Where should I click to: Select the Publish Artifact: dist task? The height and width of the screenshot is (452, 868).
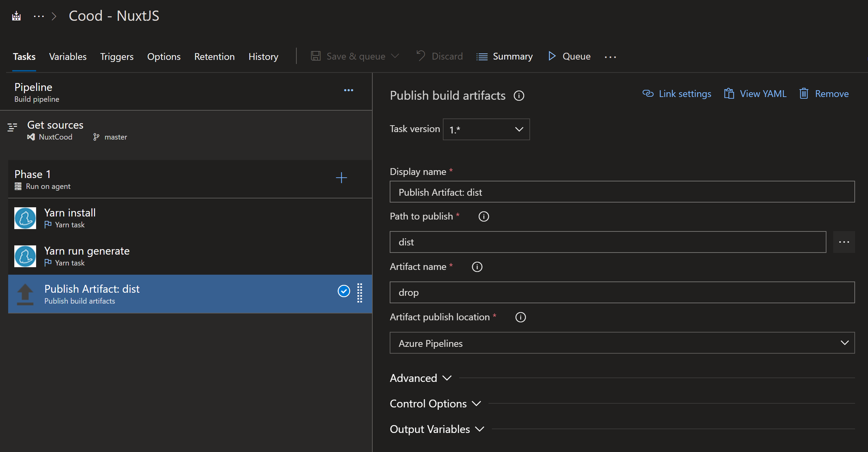point(190,294)
